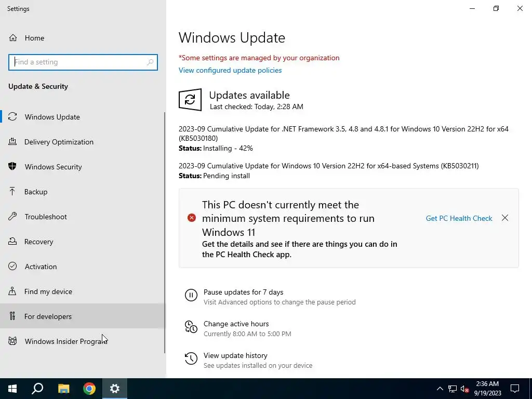532x399 pixels.
Task: Click the red error icon in Windows 11 notice
Action: click(192, 218)
